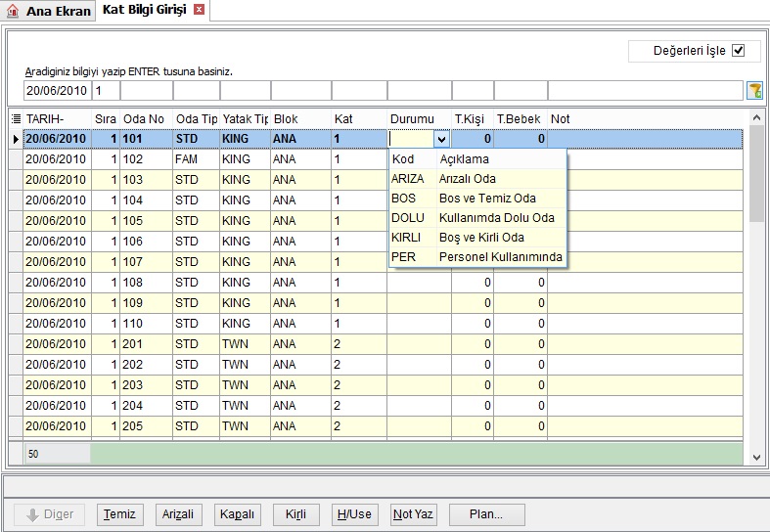Click the grid menu icon left of TARIH header

17,118
